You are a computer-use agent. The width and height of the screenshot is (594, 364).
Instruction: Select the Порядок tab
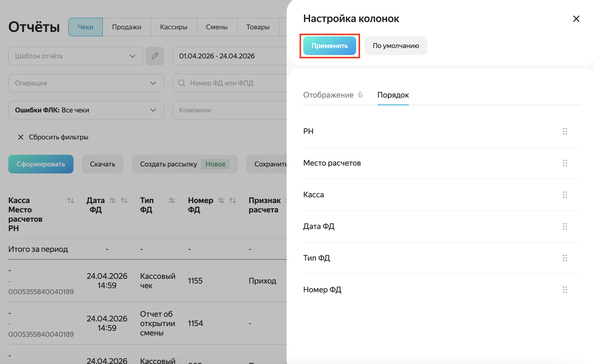393,95
